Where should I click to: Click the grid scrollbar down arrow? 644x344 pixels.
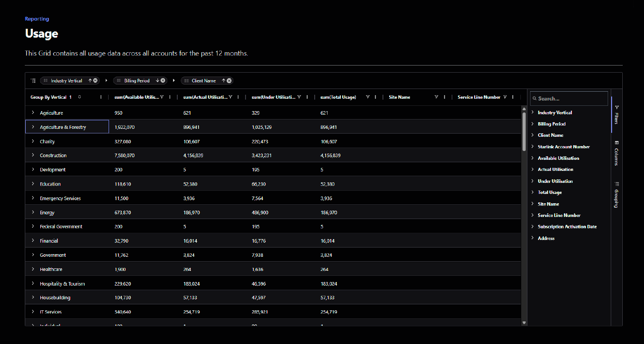point(524,323)
